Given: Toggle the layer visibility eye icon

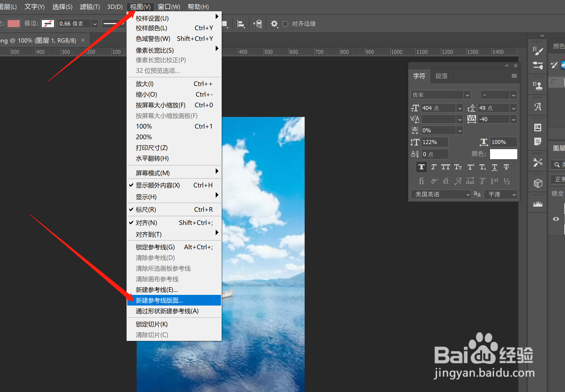Looking at the screenshot, I should click(556, 219).
